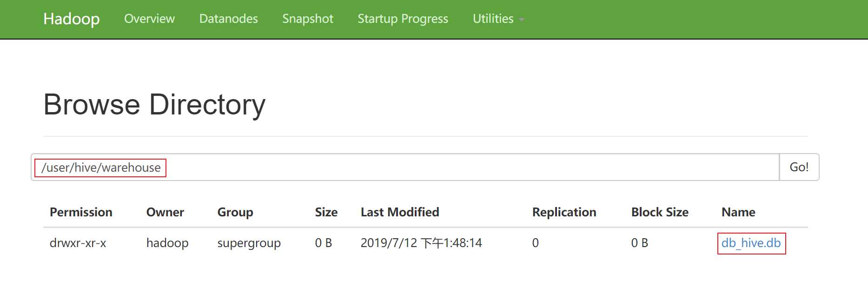Open the Overview tab
The height and width of the screenshot is (288, 868).
click(149, 19)
